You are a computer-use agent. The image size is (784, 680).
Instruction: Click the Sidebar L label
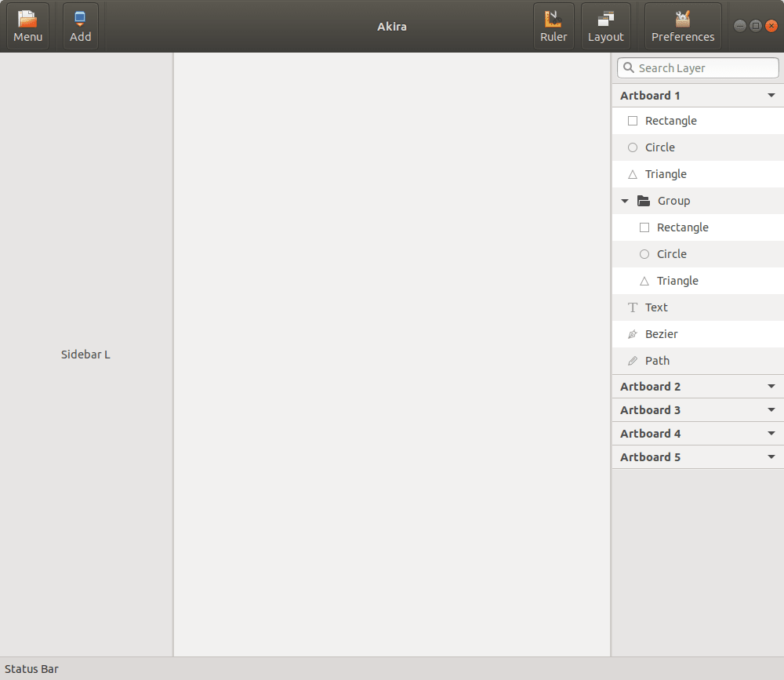point(85,355)
